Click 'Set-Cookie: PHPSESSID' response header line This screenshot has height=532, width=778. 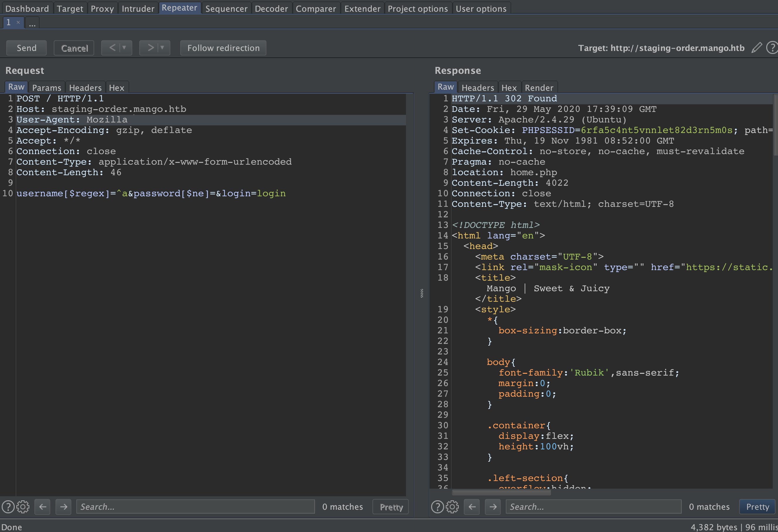612,130
